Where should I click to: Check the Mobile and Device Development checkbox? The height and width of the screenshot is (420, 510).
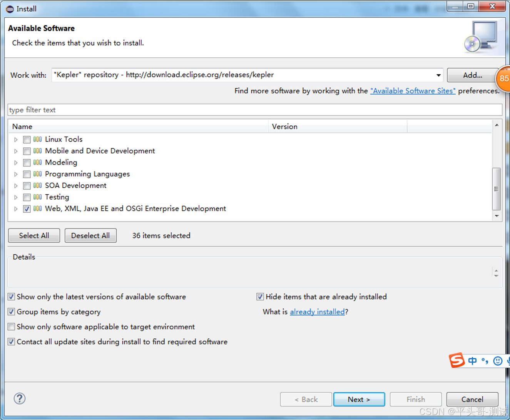tap(27, 151)
